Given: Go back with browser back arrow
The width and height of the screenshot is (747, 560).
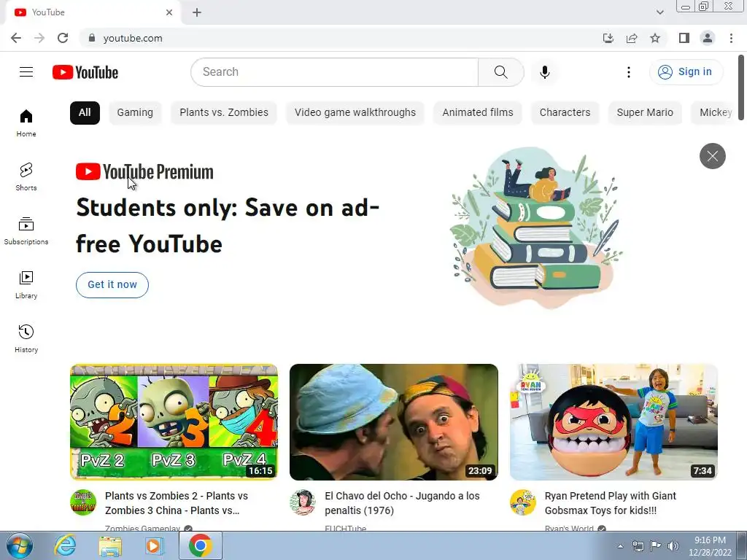Looking at the screenshot, I should click(x=16, y=38).
